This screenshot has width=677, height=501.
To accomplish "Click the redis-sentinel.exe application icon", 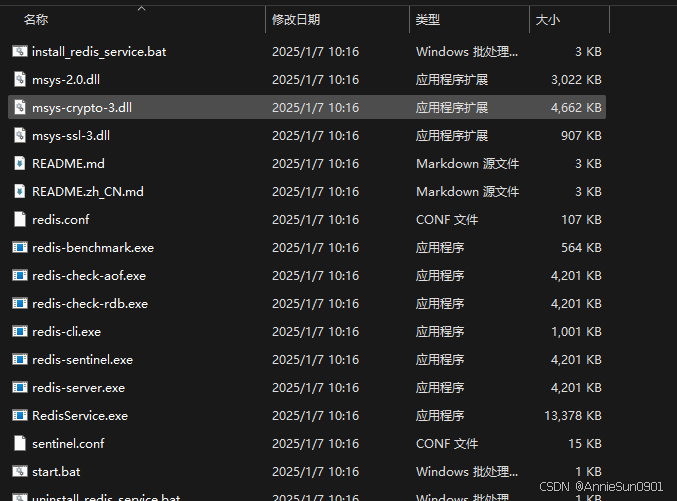I will coord(20,359).
